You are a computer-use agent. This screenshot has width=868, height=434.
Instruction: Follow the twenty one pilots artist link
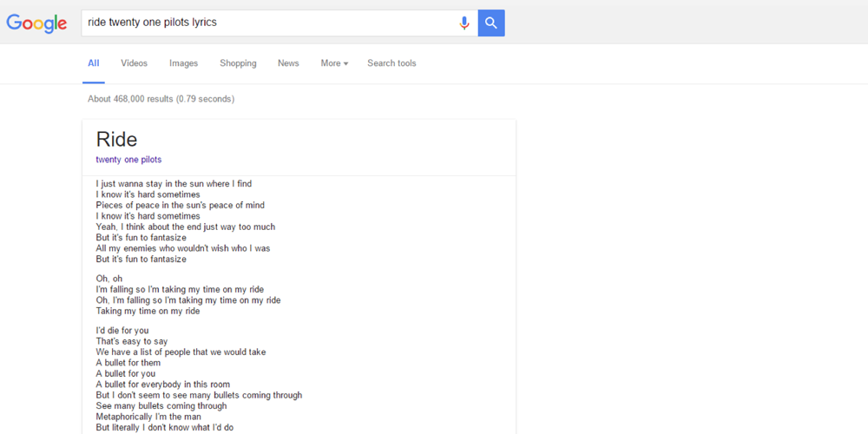(x=128, y=160)
